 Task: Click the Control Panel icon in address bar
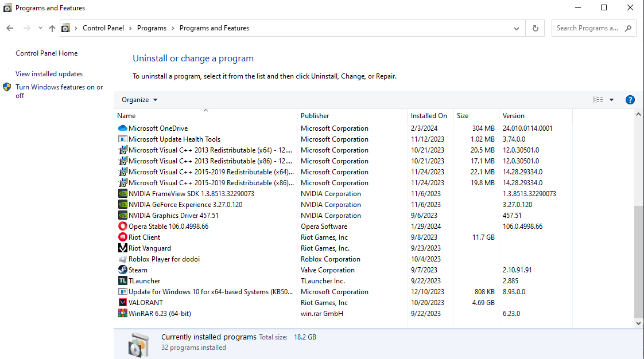click(x=65, y=28)
